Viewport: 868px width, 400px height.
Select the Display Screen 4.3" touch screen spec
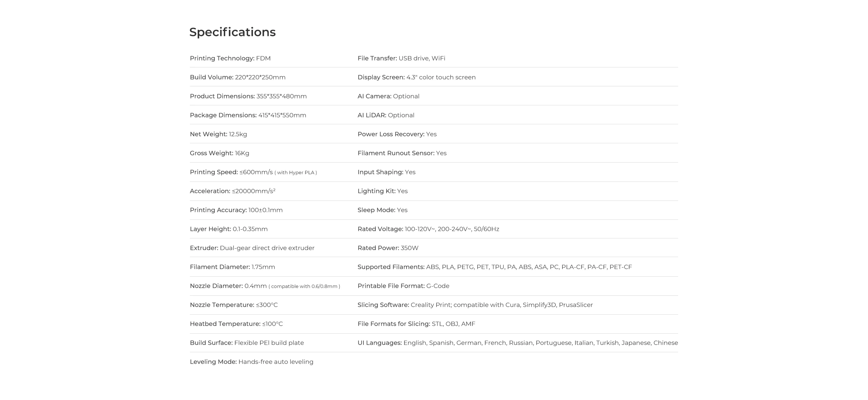pyautogui.click(x=417, y=77)
